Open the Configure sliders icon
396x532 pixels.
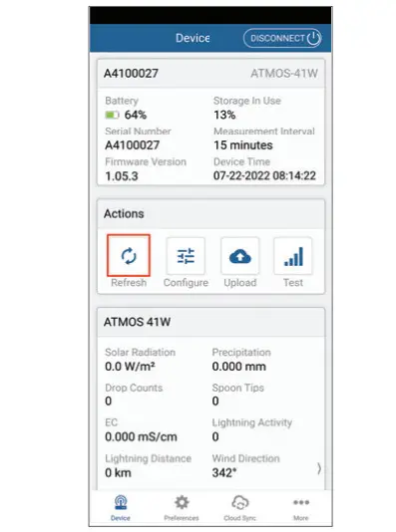[x=186, y=256]
